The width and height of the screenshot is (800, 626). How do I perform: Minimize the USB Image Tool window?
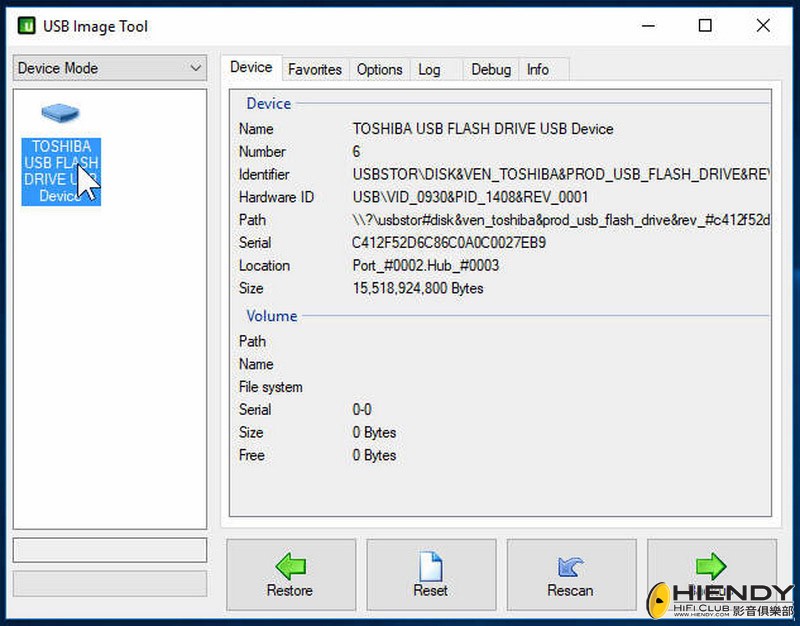(647, 26)
